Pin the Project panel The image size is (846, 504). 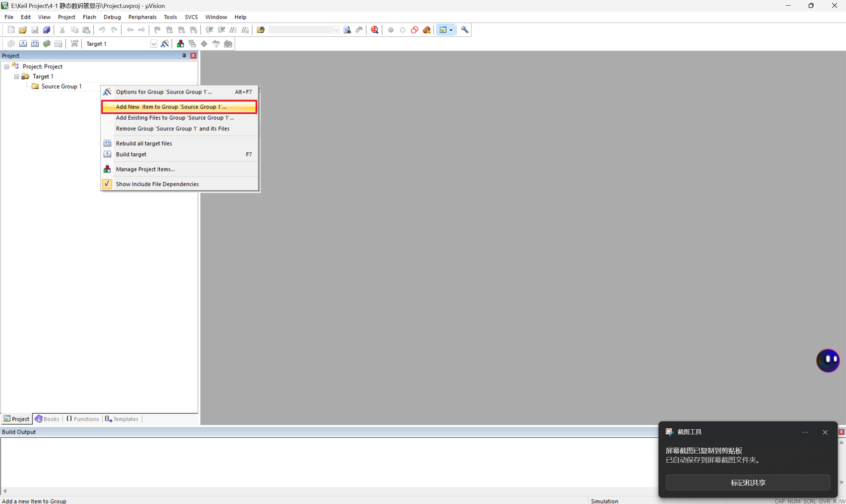click(x=184, y=56)
